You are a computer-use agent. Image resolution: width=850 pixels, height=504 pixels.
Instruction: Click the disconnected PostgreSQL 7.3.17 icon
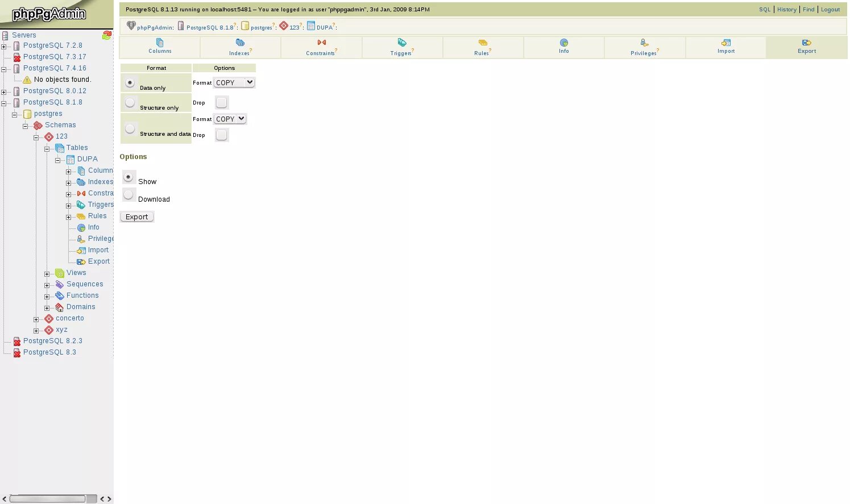(16, 57)
